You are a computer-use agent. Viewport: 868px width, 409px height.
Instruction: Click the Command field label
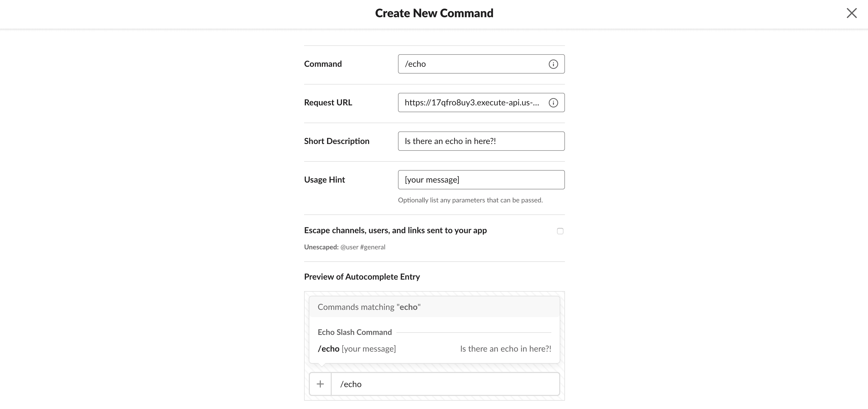coord(323,64)
